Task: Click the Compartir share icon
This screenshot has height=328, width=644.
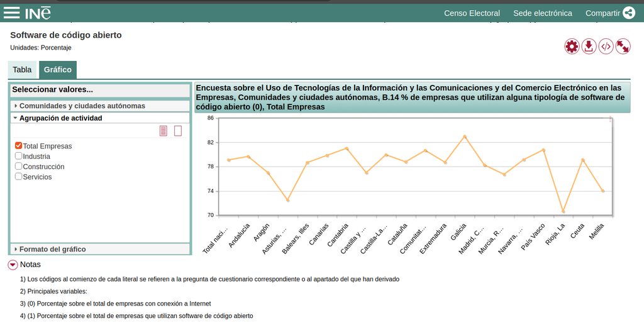Action: click(629, 13)
